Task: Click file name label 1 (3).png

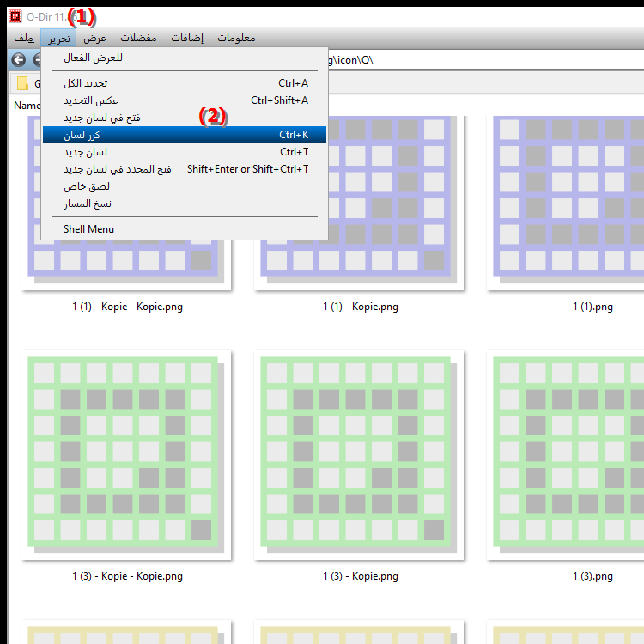Action: point(592,576)
